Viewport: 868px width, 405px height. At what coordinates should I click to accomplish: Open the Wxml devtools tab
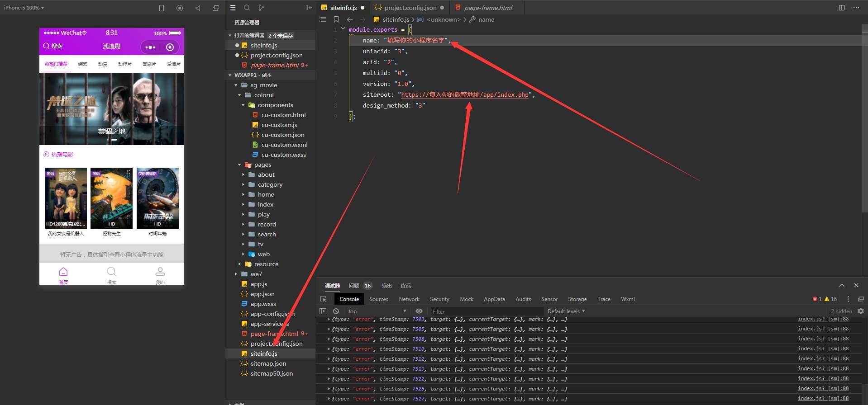tap(628, 299)
